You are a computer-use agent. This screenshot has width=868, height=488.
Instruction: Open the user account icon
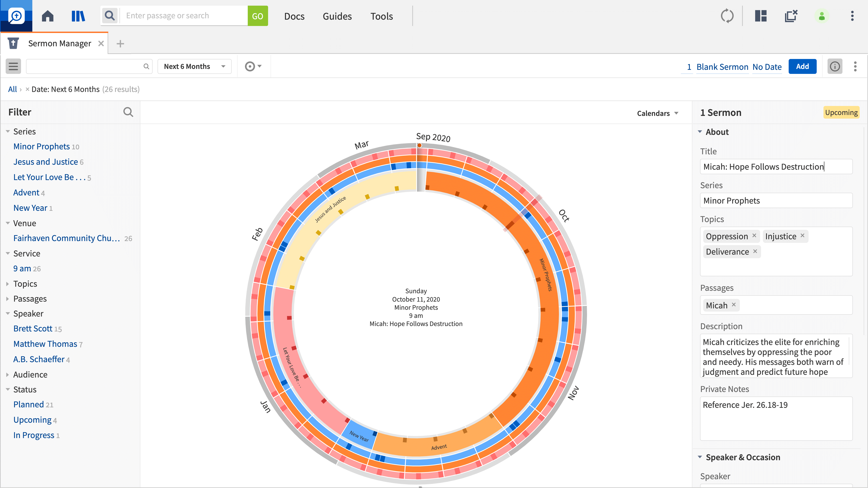[821, 16]
